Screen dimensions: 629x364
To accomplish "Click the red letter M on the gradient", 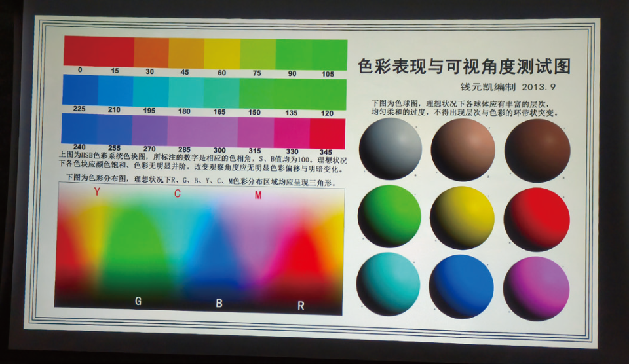I will click(x=258, y=195).
